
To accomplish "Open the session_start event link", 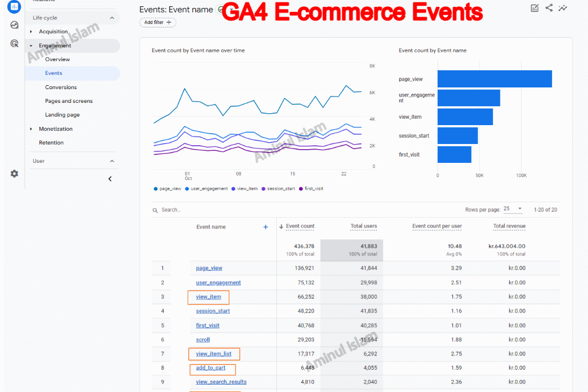I will click(x=213, y=311).
